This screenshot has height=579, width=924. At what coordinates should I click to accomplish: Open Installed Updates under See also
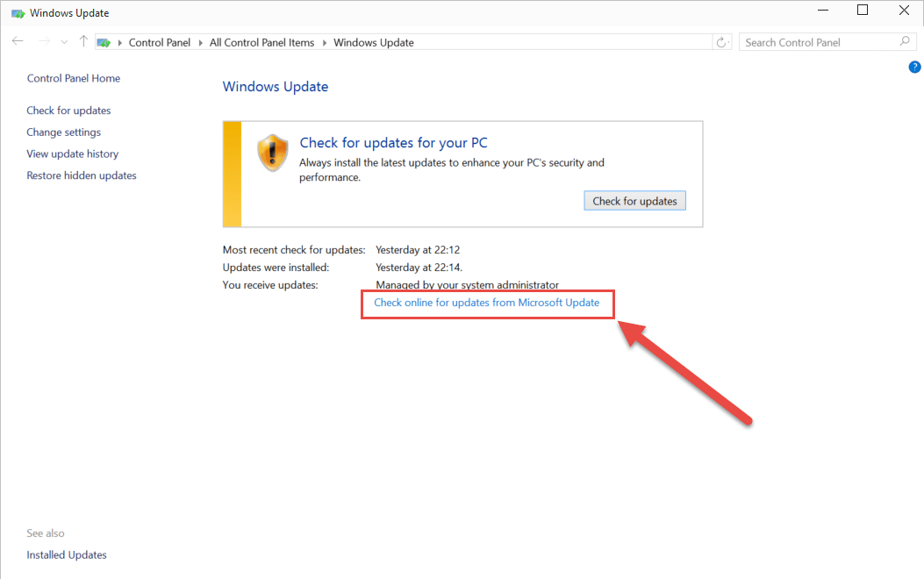[66, 554]
